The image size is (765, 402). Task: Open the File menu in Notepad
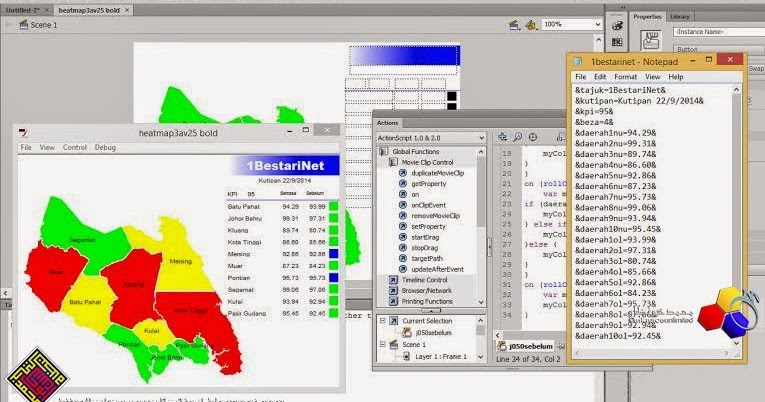581,77
